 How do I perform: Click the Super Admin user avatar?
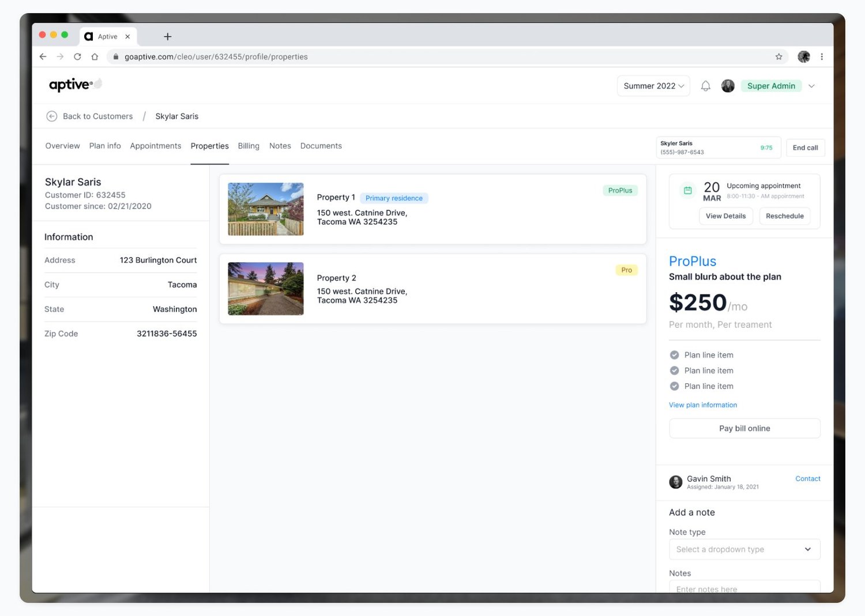(728, 86)
